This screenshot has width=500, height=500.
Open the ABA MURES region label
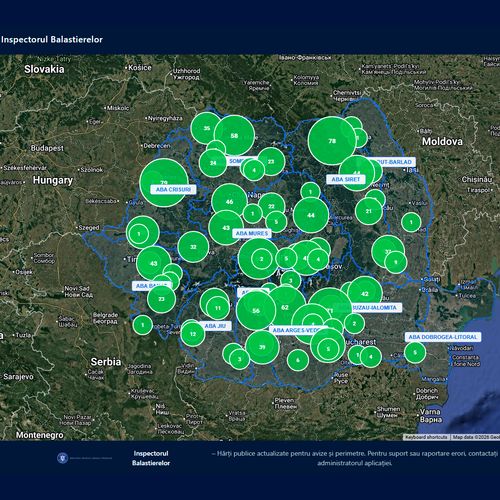[252, 233]
